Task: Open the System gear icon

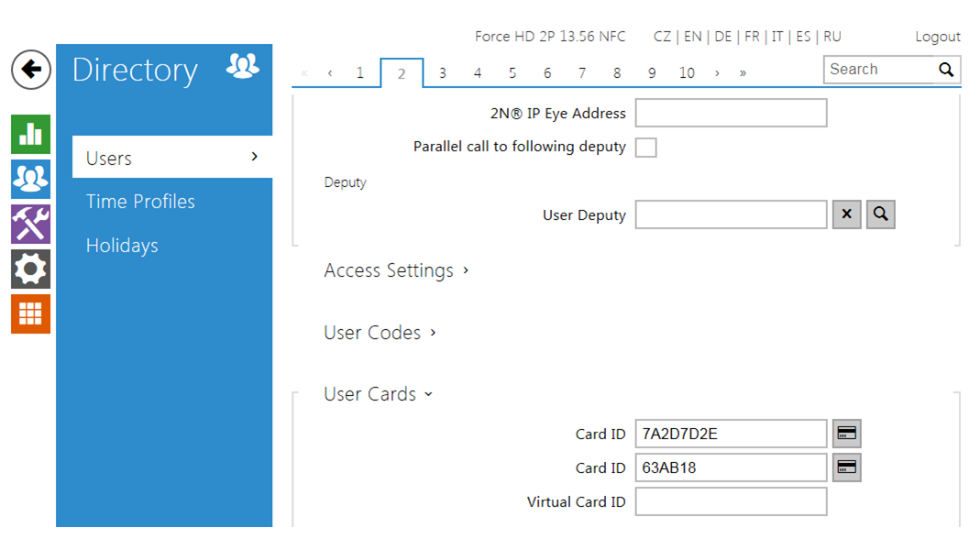Action: point(30,269)
